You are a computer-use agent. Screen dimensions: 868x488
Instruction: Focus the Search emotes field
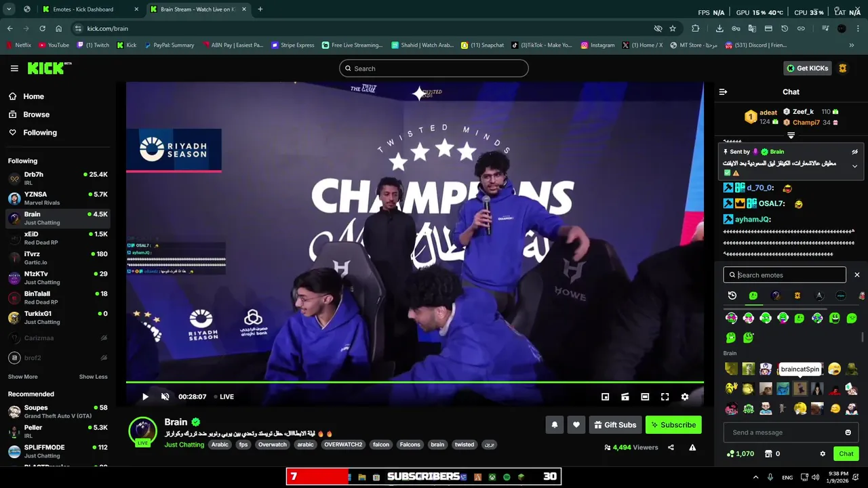785,275
